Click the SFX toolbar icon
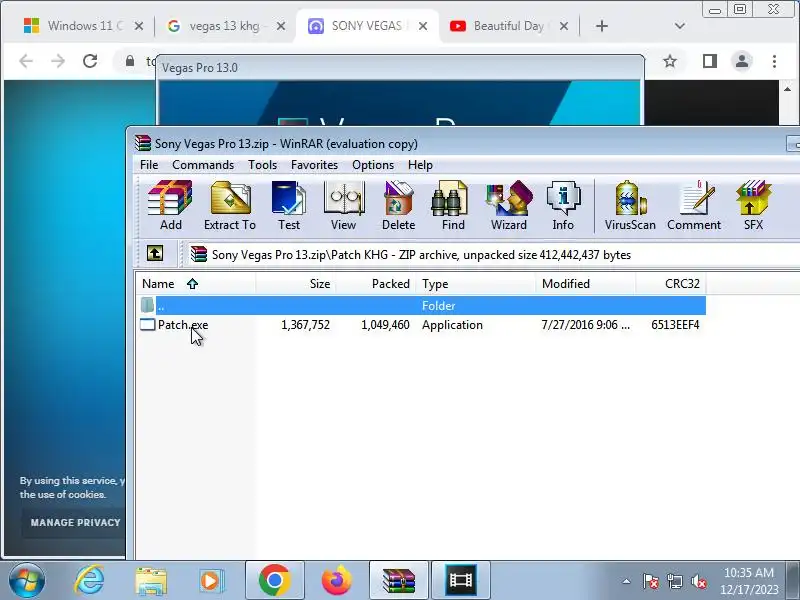The height and width of the screenshot is (600, 800). [x=753, y=205]
